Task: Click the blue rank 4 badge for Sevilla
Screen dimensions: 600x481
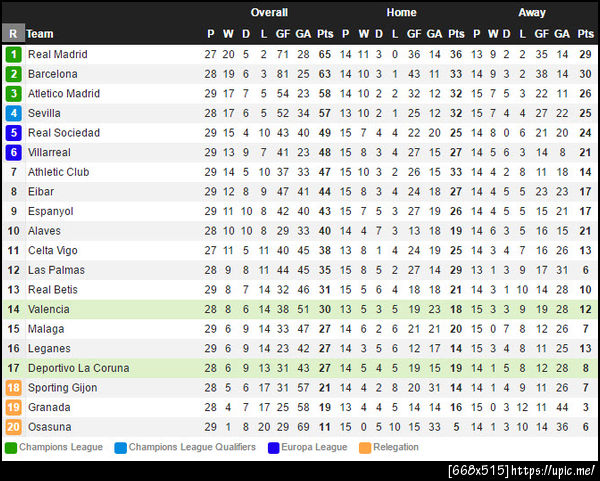Action: 13,113
